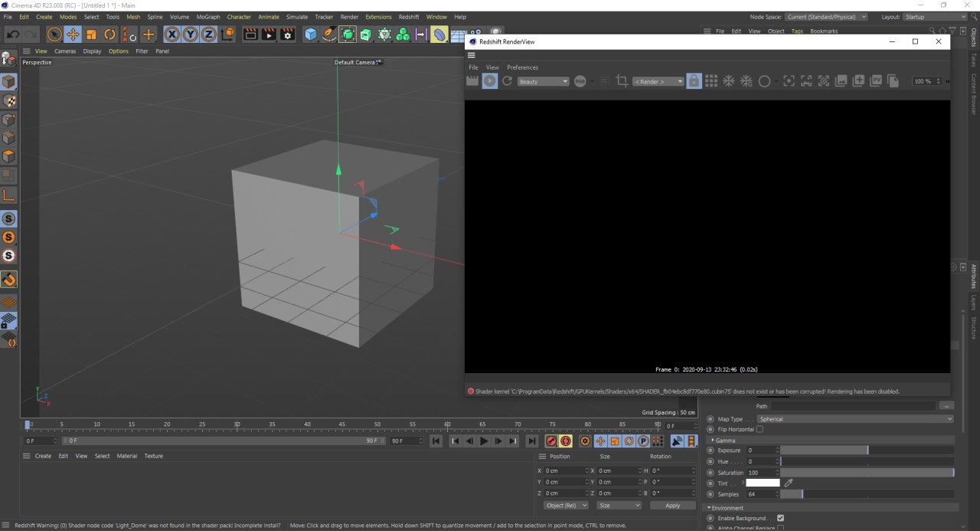
Task: Toggle Z axis lock
Action: coord(208,34)
